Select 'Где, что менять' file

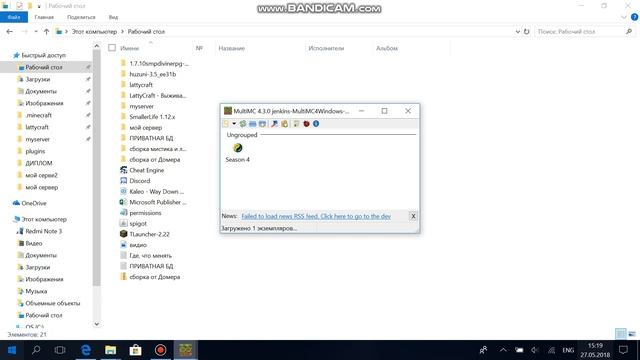(151, 256)
